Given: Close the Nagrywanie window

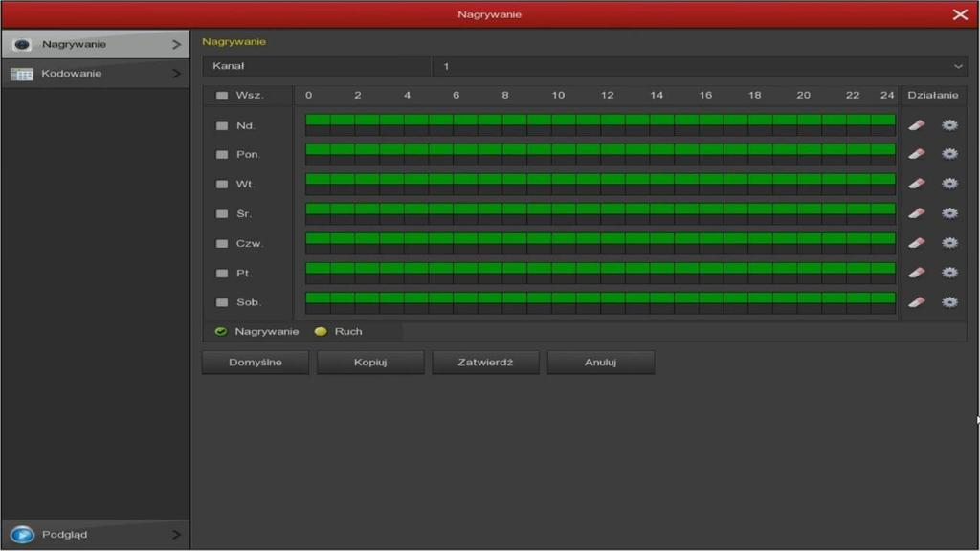Looking at the screenshot, I should pyautogui.click(x=960, y=14).
